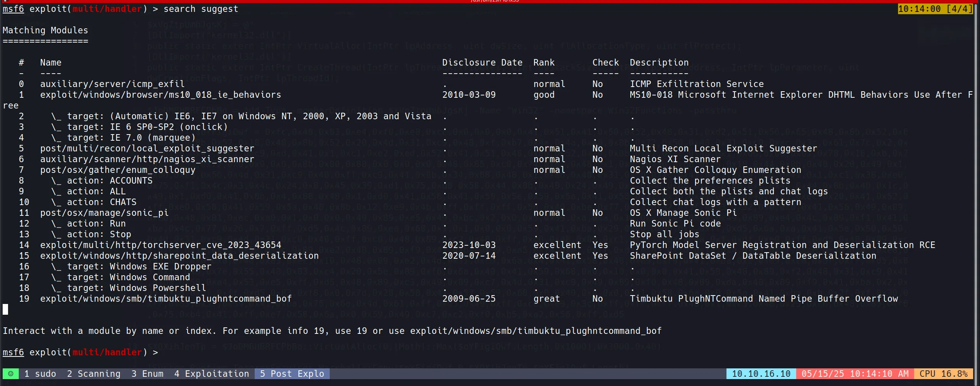Select the '3 Enum' tmux window
980x386 pixels.
coord(147,374)
